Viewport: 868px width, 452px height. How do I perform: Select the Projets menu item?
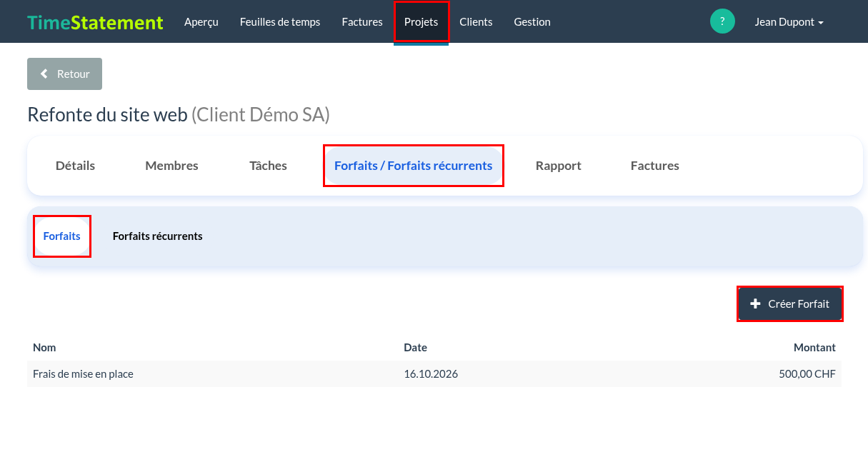(x=421, y=22)
